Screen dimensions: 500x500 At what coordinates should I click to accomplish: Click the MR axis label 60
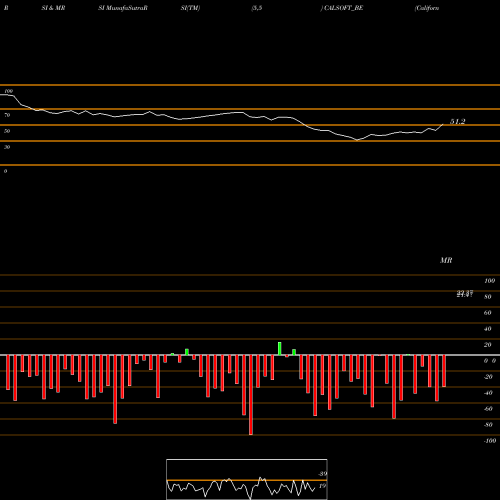[488, 313]
